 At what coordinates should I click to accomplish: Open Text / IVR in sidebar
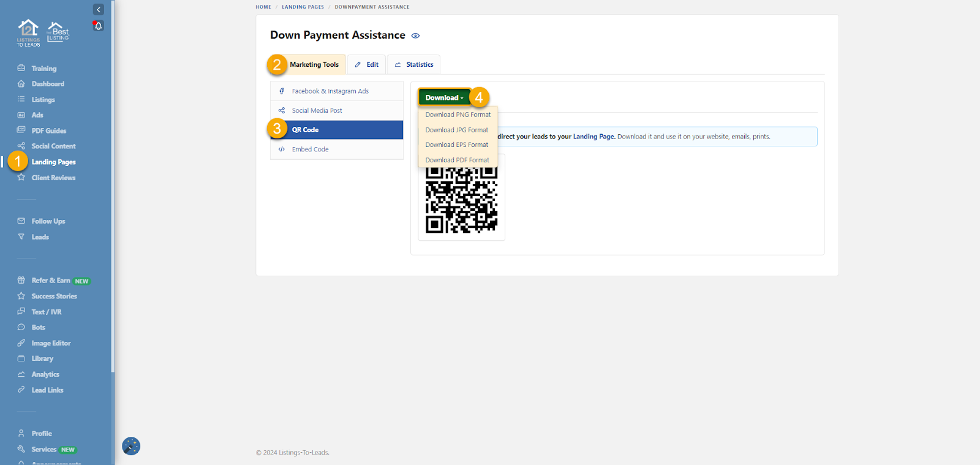pos(47,312)
